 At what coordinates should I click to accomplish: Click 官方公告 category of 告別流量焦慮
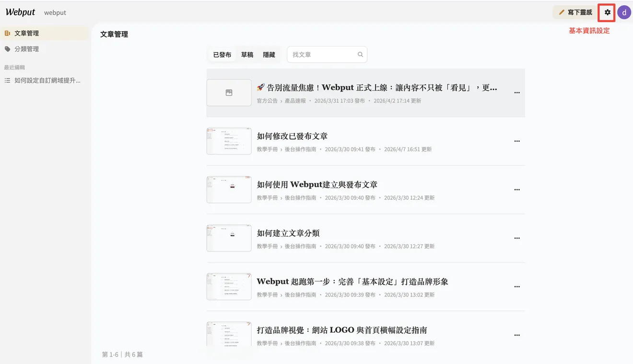point(267,101)
